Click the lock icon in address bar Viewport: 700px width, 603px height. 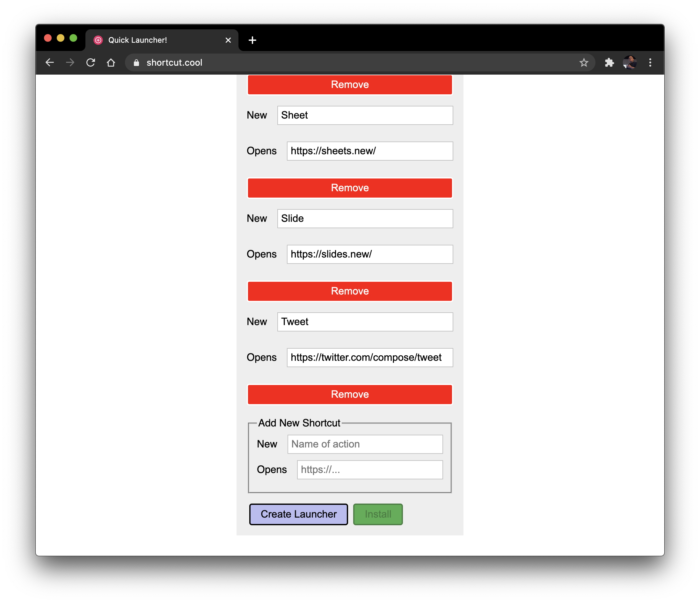click(136, 63)
